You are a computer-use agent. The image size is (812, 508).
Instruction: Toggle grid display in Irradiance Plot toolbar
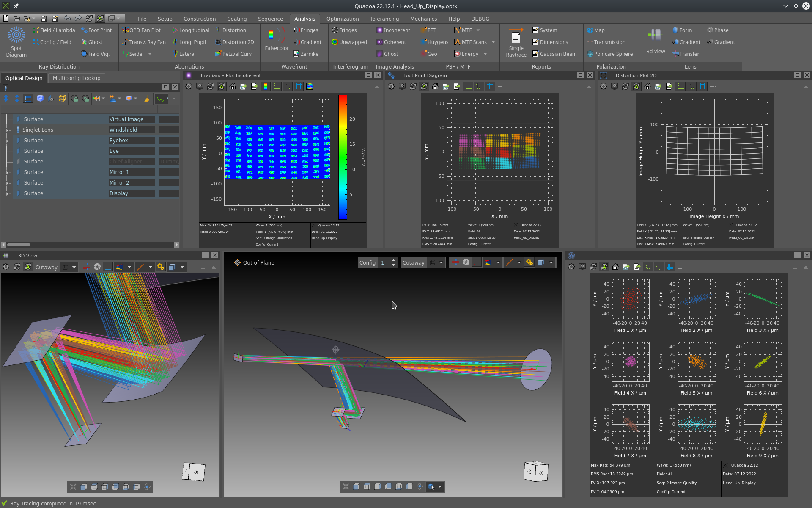click(299, 86)
